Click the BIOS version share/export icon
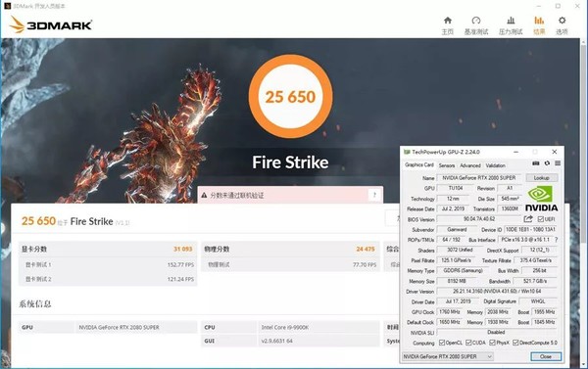Screen dimensions: 588x369 pos(528,219)
